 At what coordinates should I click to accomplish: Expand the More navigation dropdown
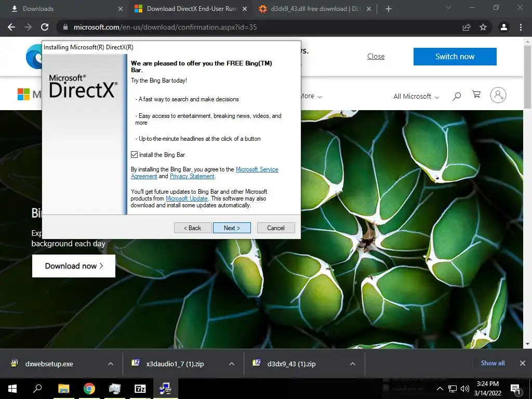[x=311, y=96]
